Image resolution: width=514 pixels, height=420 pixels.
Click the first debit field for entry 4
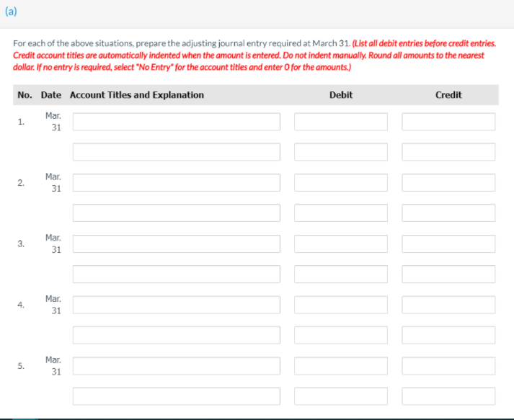pos(341,305)
